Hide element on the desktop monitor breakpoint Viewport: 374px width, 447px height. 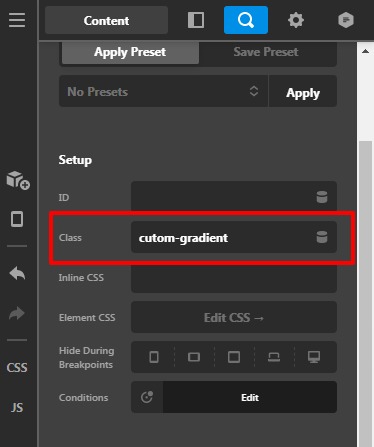click(x=314, y=357)
